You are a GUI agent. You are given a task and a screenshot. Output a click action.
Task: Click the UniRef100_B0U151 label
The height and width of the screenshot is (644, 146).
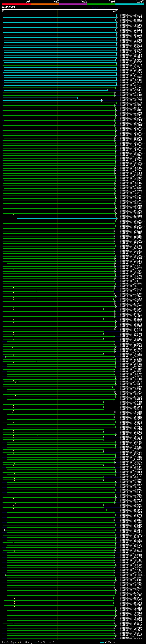point(131,284)
